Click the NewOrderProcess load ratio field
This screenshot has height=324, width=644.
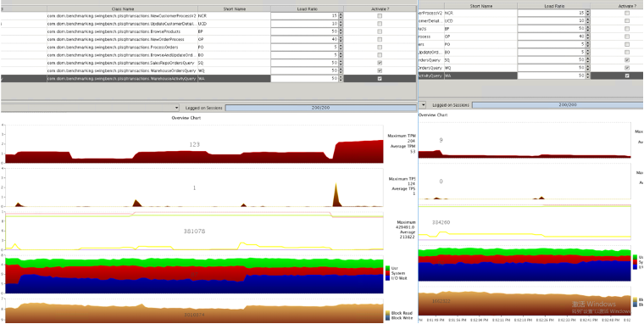(304, 40)
